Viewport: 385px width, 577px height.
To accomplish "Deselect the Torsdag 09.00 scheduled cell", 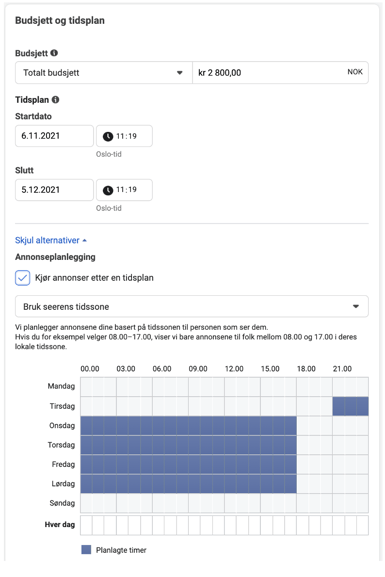I will tap(195, 445).
